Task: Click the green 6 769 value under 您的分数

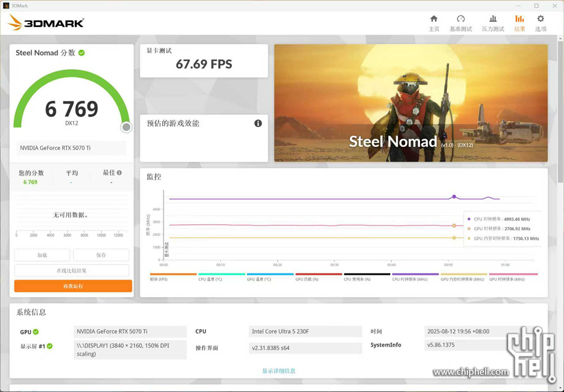Action: pyautogui.click(x=30, y=182)
